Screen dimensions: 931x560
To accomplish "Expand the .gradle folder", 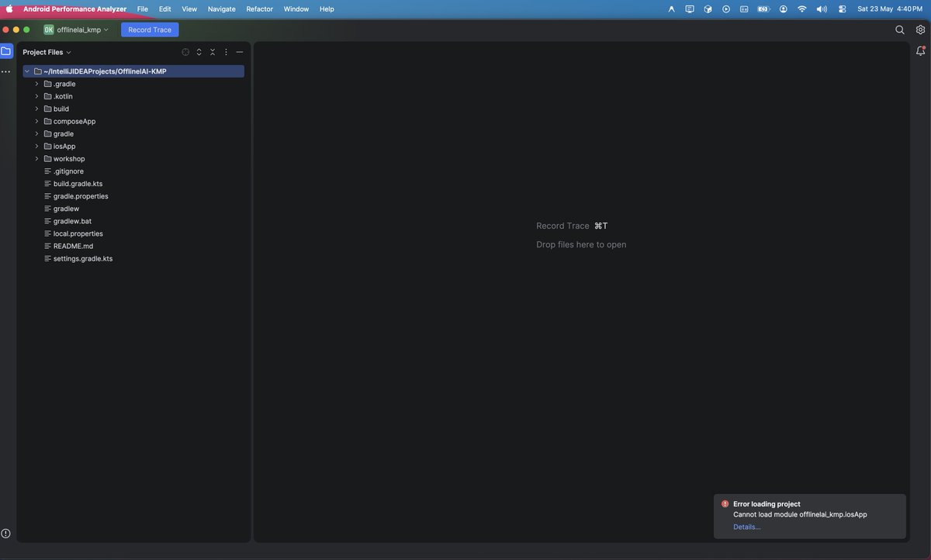I will 36,84.
